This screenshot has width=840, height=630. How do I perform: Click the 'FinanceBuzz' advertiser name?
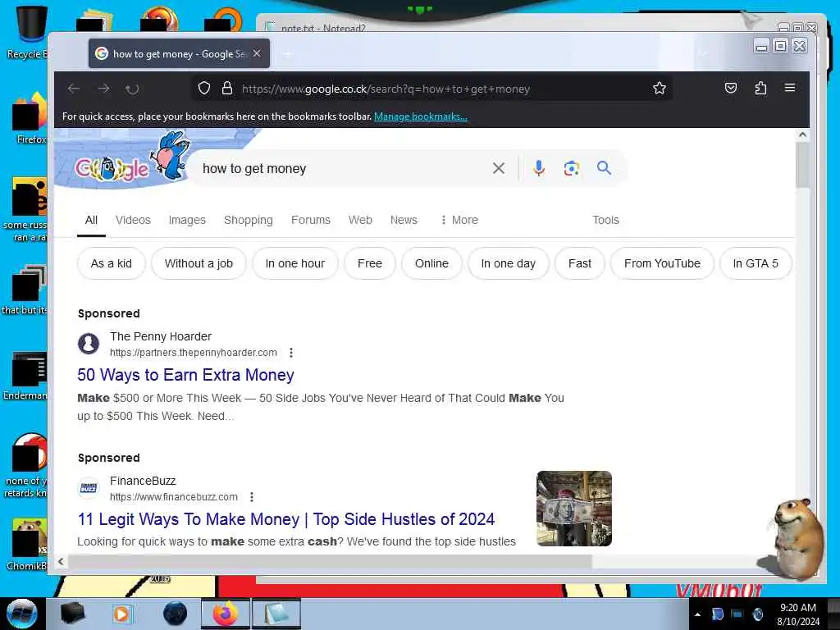143,481
